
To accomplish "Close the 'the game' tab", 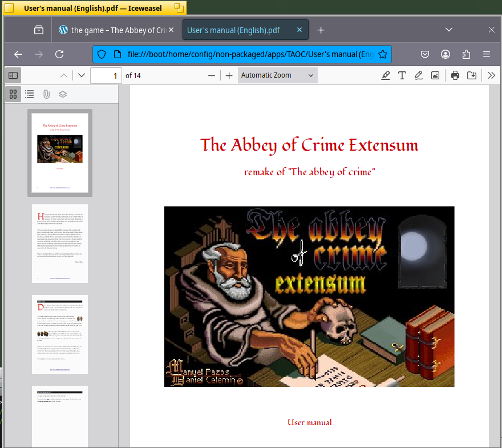I will 171,30.
